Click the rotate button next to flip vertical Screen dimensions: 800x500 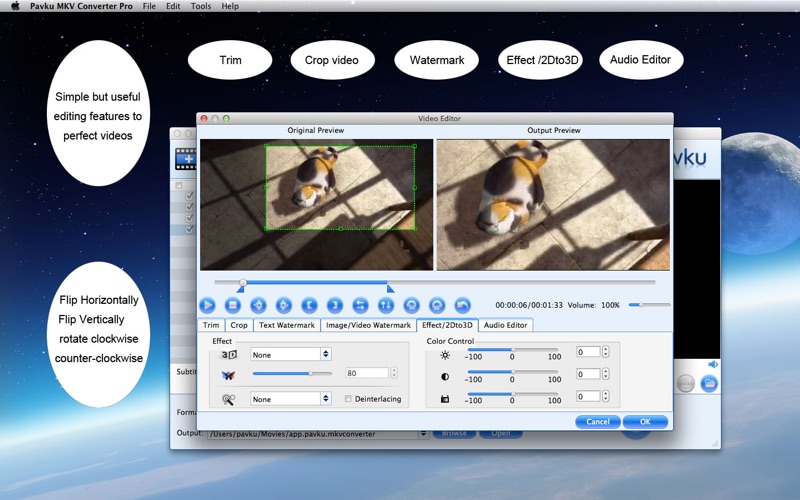[411, 305]
